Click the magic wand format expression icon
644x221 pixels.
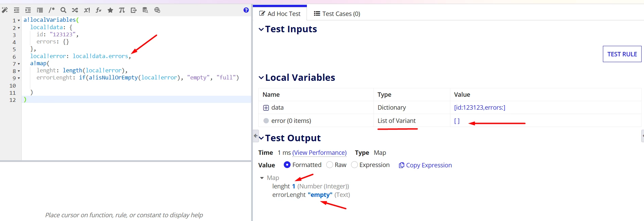click(x=5, y=10)
